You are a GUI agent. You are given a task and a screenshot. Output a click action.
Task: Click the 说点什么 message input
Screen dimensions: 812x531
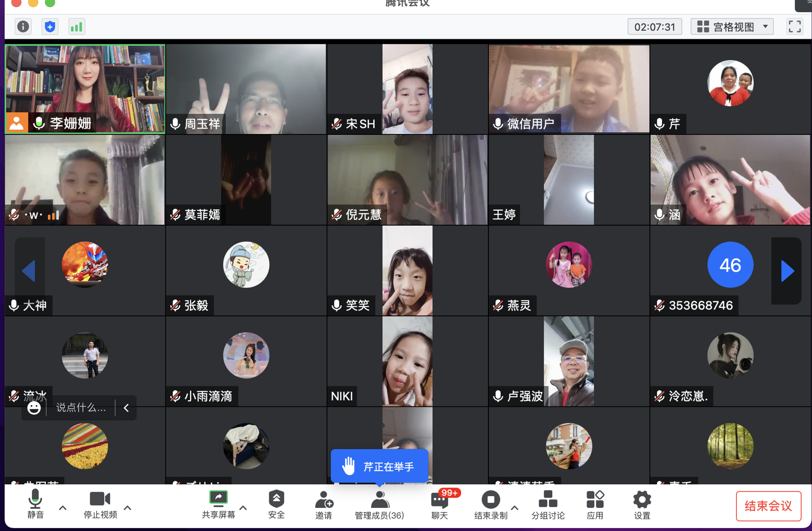pos(81,408)
